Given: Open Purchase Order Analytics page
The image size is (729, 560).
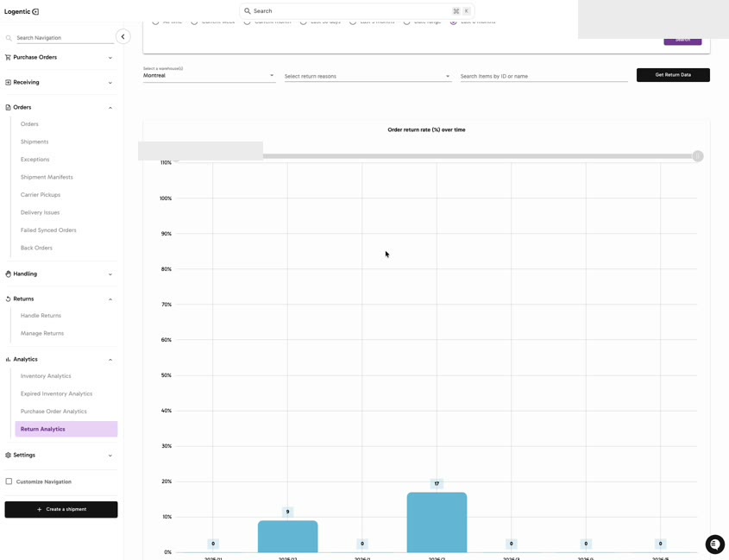Looking at the screenshot, I should [x=53, y=412].
